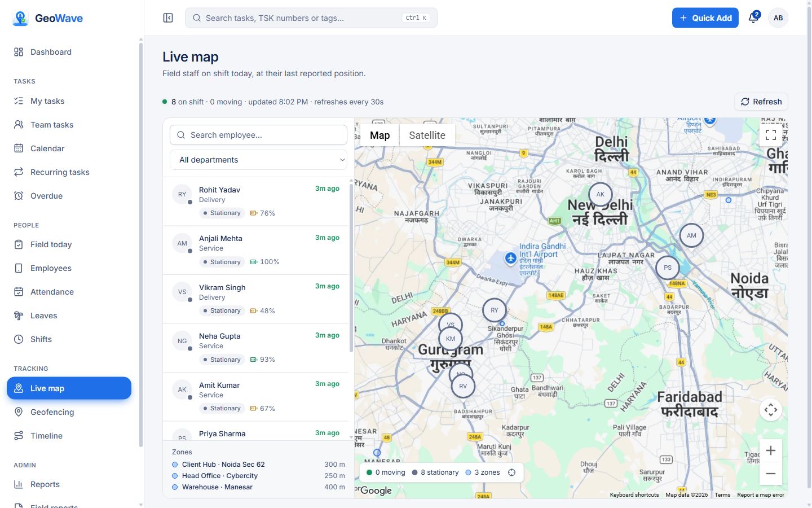
Task: Select the KM marker on the map
Action: pyautogui.click(x=451, y=339)
